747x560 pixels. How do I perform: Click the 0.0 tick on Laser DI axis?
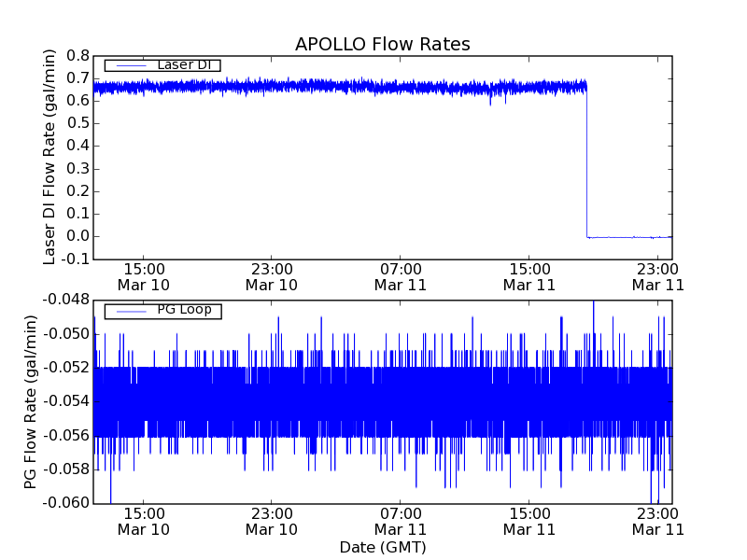pos(78,236)
